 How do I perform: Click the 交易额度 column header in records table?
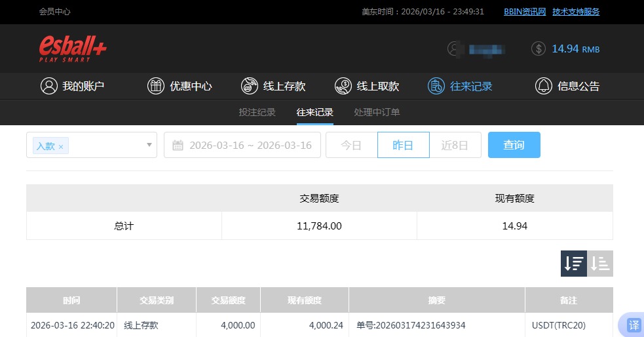pos(229,300)
